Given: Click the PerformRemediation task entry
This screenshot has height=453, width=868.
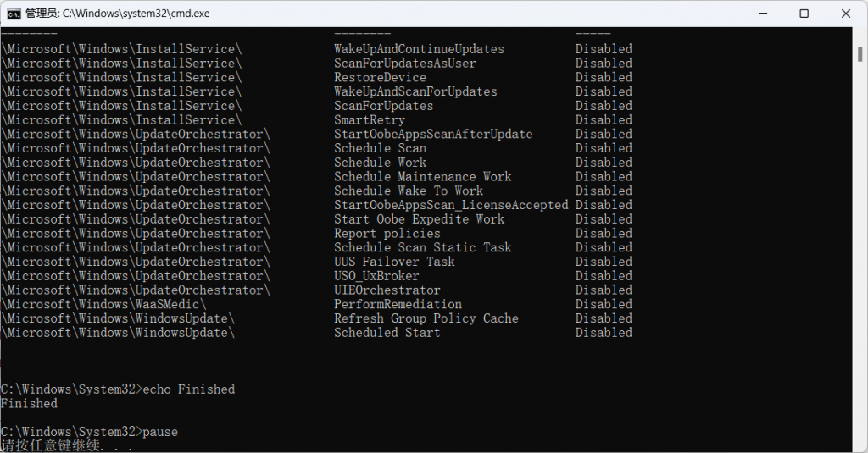Looking at the screenshot, I should click(398, 304).
